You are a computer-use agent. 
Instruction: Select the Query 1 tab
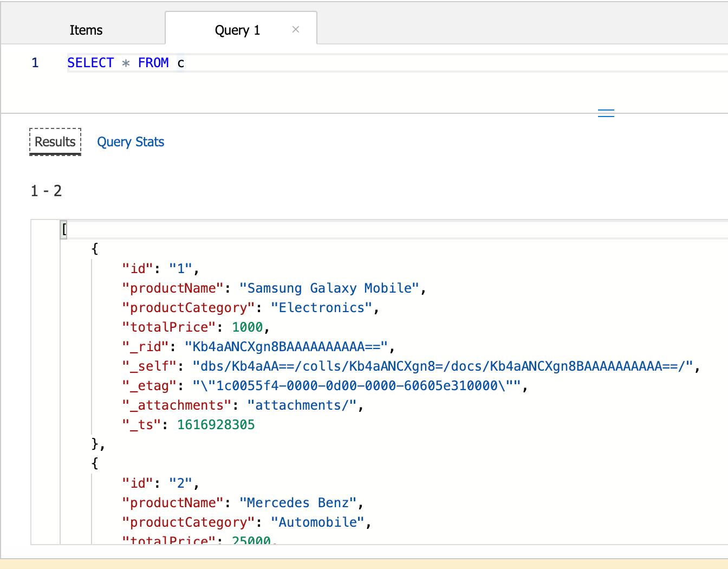[x=237, y=30]
